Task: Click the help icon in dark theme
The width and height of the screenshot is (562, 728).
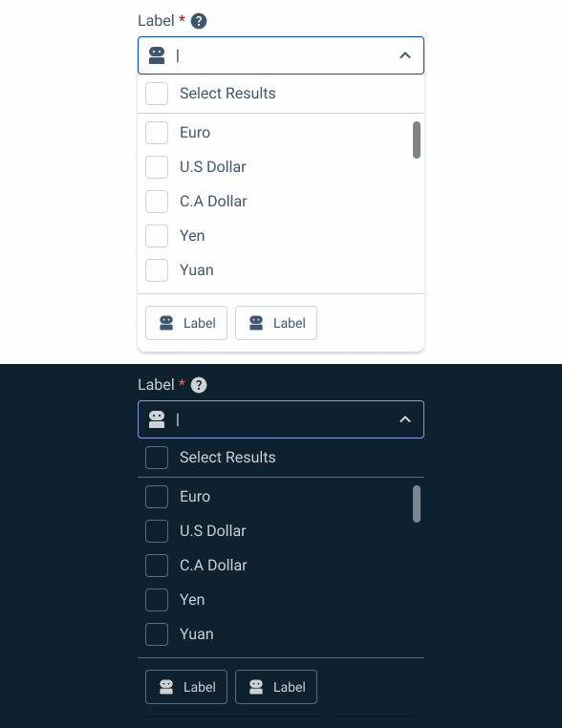Action: 199,385
